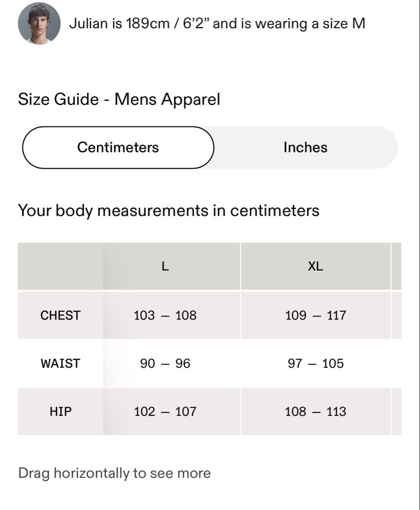Click Julian's model avatar photo

click(x=39, y=24)
